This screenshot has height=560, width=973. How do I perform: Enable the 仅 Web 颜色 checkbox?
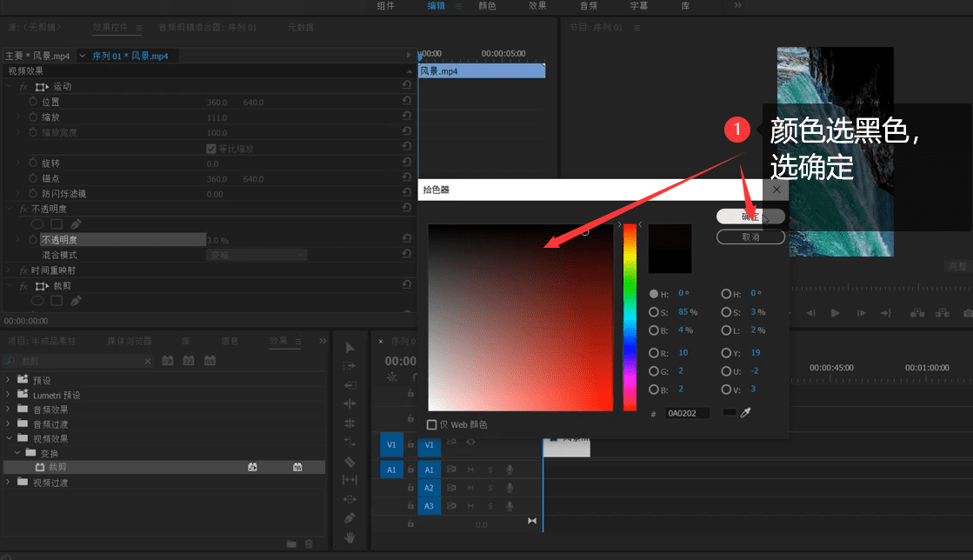pos(432,424)
